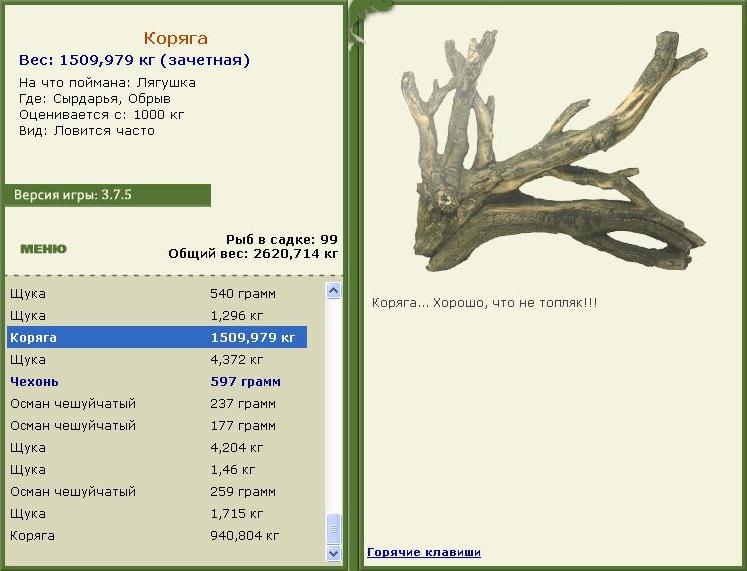Click the driftwood snag picture

(x=554, y=150)
